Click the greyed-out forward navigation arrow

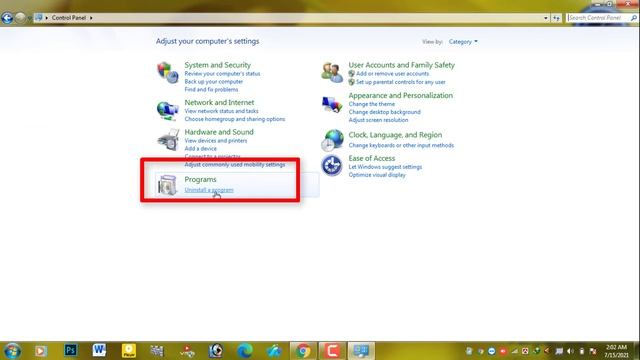20,18
